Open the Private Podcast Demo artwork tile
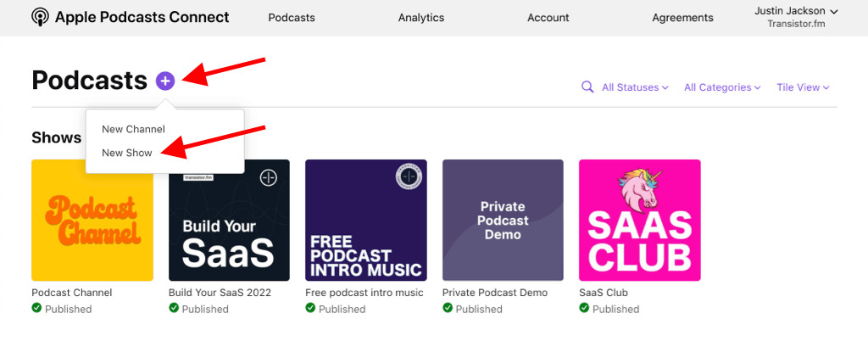Image resolution: width=868 pixels, height=358 pixels. click(x=503, y=220)
